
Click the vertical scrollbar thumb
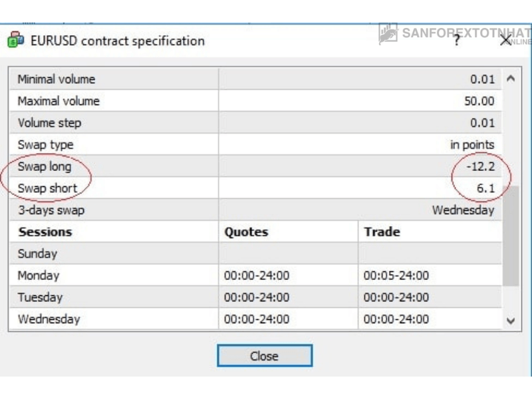(511, 236)
